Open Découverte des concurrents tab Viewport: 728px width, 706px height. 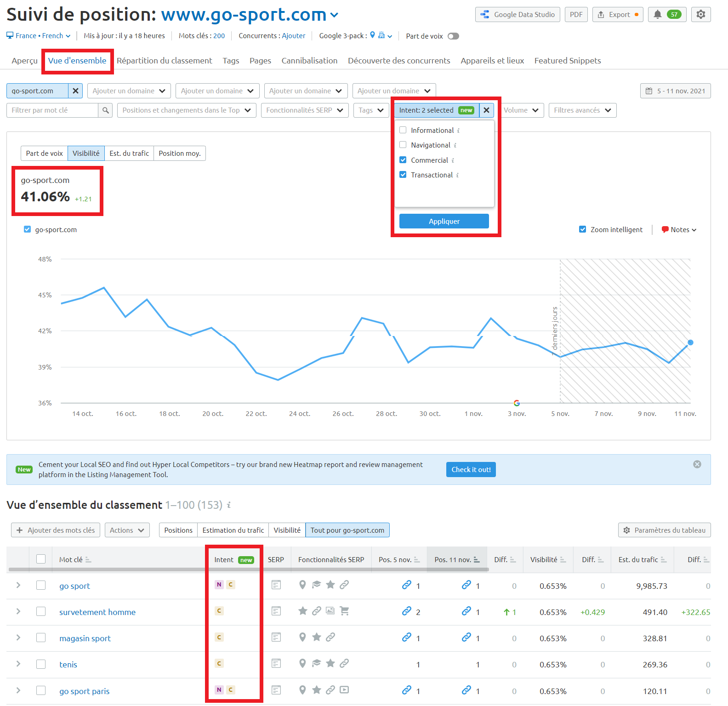[399, 61]
